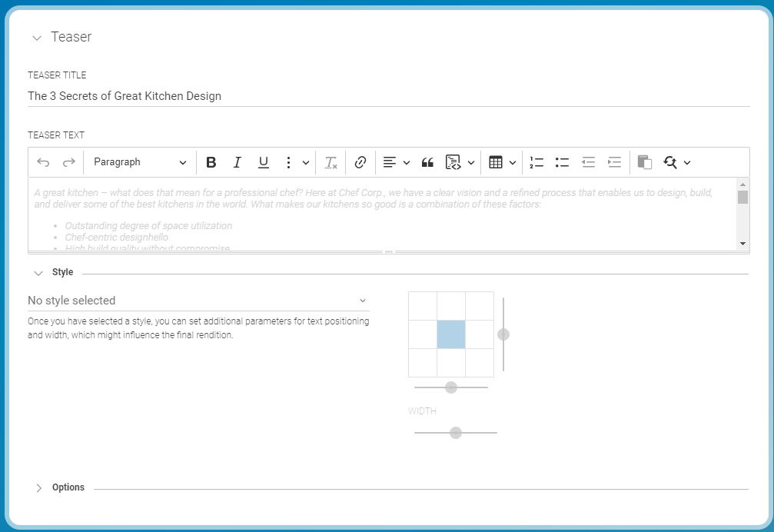The height and width of the screenshot is (532, 774).
Task: Open the 'No style selected' dropdown
Action: tap(198, 301)
